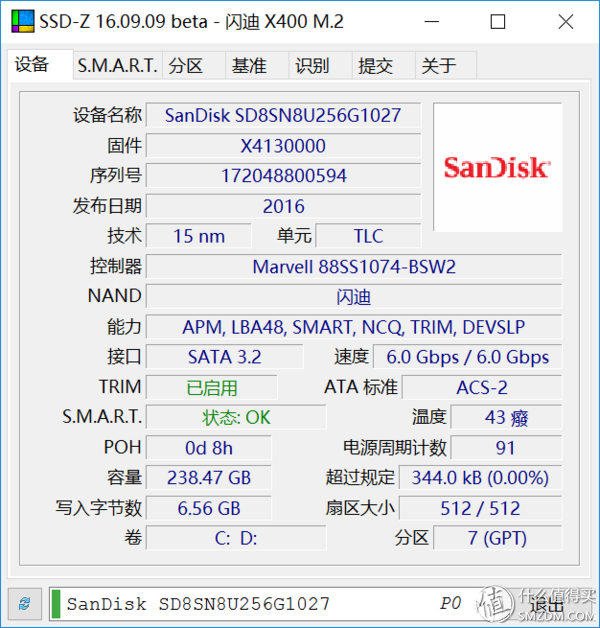Click the 15 nm technology value

point(199,236)
